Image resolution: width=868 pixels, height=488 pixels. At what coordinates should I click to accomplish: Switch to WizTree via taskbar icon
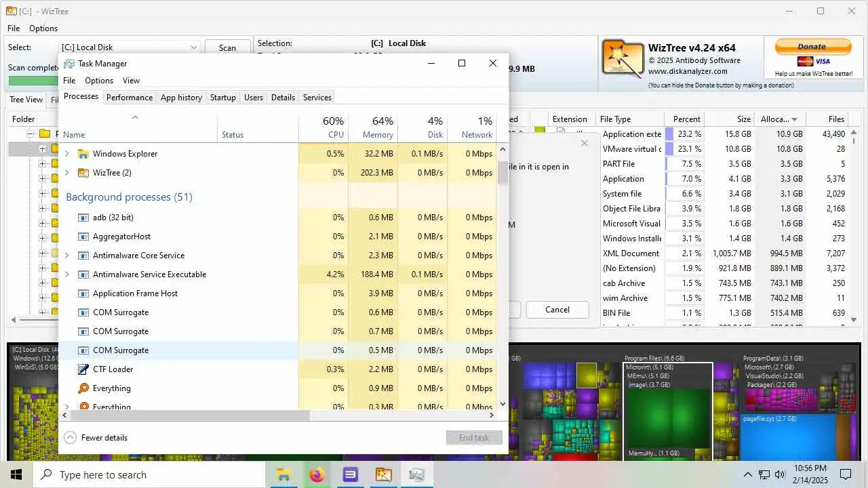pyautogui.click(x=383, y=474)
